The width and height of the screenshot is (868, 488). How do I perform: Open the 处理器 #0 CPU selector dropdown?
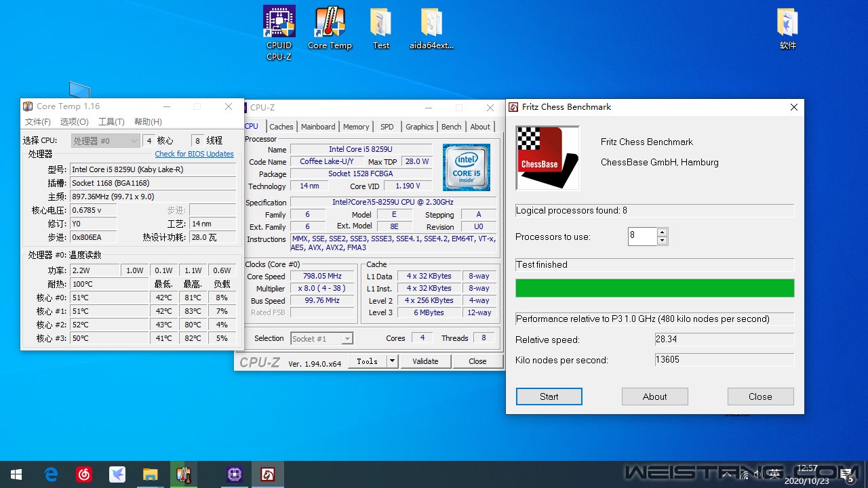coord(105,141)
